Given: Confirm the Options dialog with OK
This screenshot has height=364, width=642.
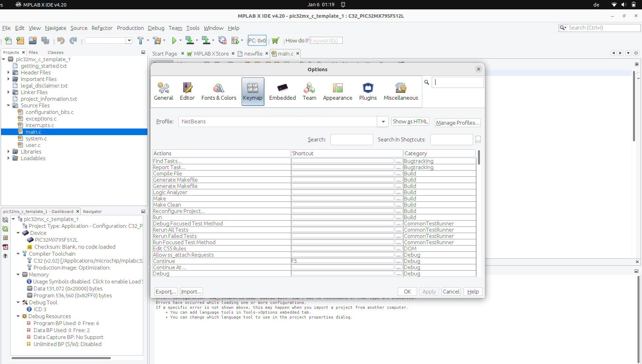Looking at the screenshot, I should 407,292.
